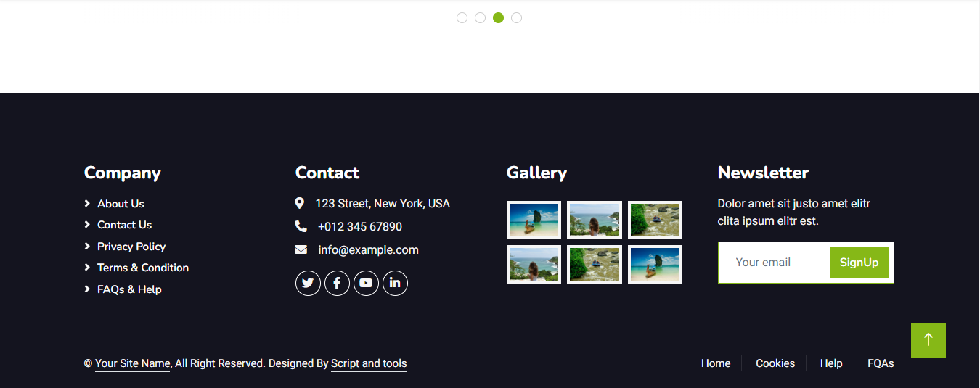Click the back-to-top arrow button
The height and width of the screenshot is (388, 980).
(928, 340)
